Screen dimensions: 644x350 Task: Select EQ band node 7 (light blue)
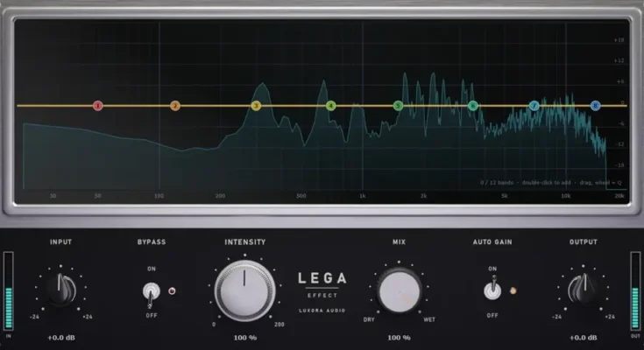(x=534, y=106)
